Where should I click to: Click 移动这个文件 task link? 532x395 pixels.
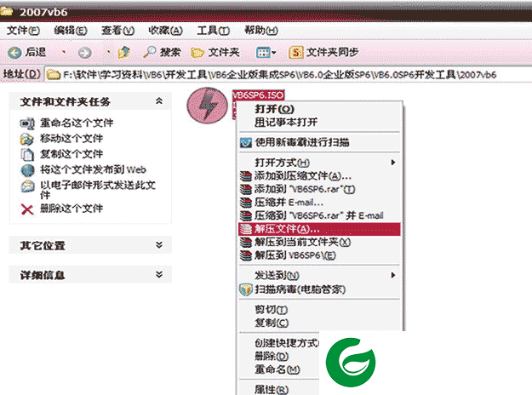(72, 139)
